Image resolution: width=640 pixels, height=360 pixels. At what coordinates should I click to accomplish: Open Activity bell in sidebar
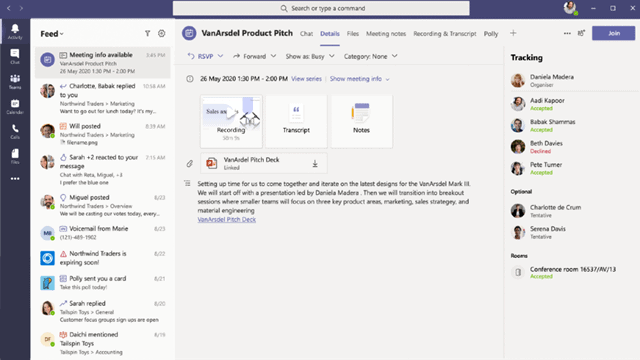15,31
